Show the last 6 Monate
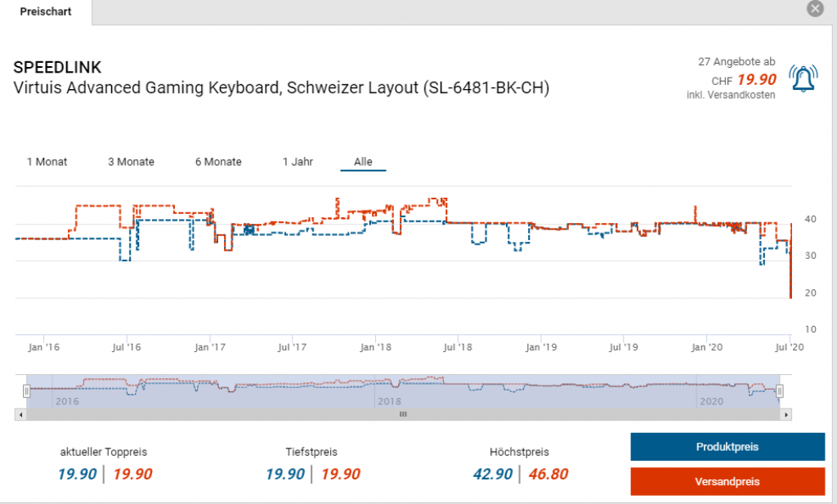This screenshot has height=504, width=837. [218, 162]
